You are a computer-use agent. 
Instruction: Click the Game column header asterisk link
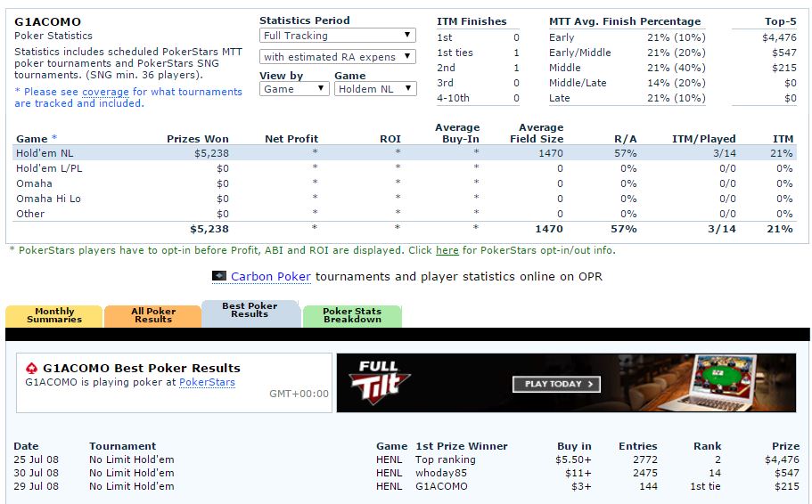[54, 139]
